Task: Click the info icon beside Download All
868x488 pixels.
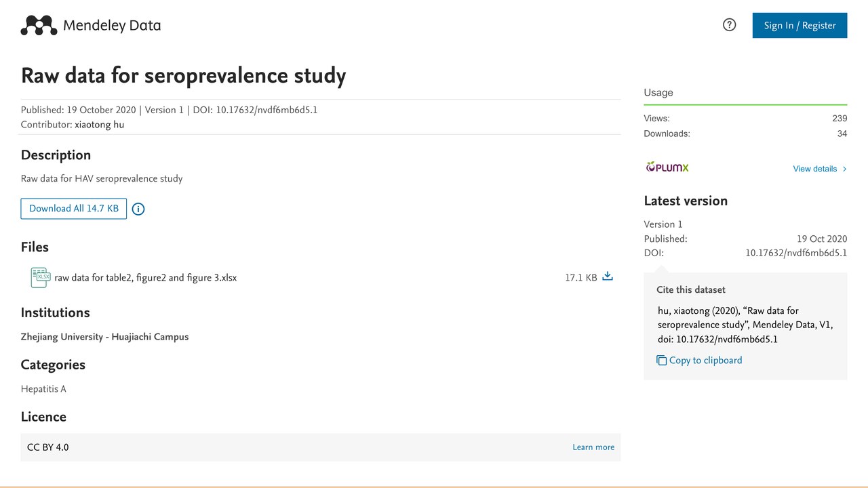Action: point(138,209)
